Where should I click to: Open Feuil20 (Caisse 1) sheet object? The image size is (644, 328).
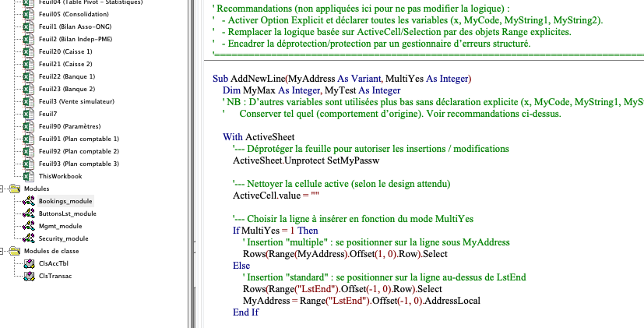pos(65,51)
